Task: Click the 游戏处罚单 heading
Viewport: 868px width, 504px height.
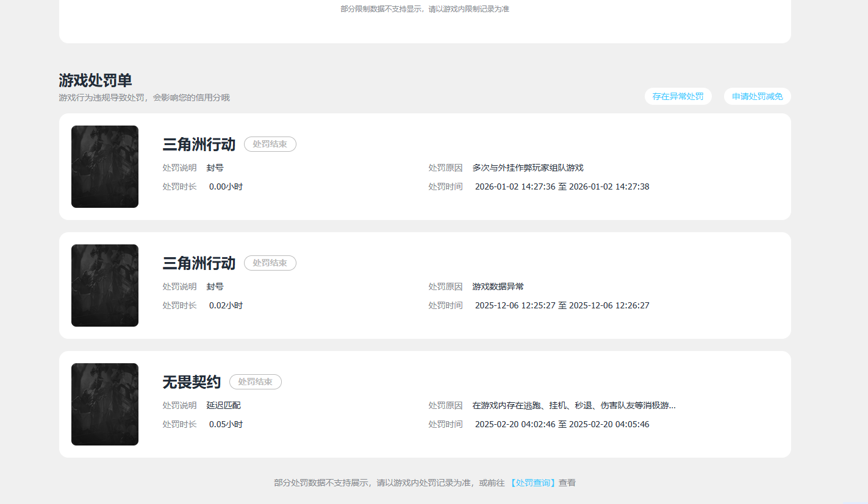Action: point(95,80)
